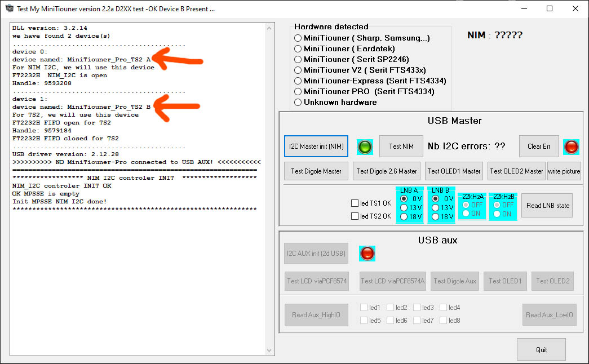Click Test LCD viaPCF8574 button
This screenshot has width=589, height=364.
317,281
